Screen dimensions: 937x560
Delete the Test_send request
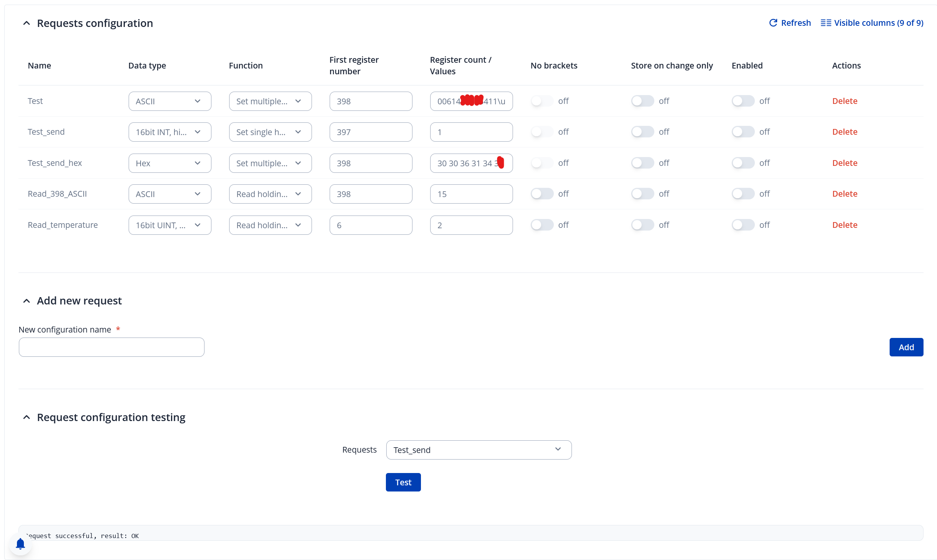pyautogui.click(x=844, y=132)
